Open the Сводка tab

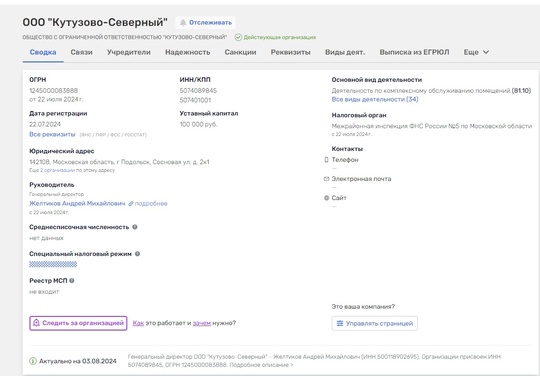[x=43, y=52]
